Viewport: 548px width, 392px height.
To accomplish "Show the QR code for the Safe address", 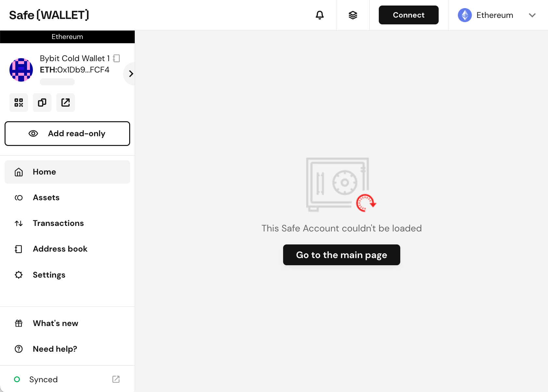I will point(19,103).
